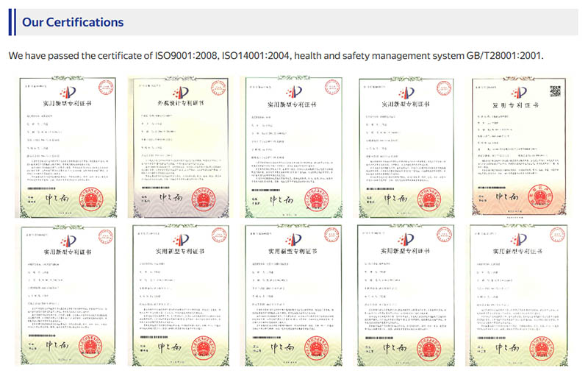Screen dimensions: 588x379
Task: Click the "Our Certifications" heading
Action: pyautogui.click(x=73, y=23)
